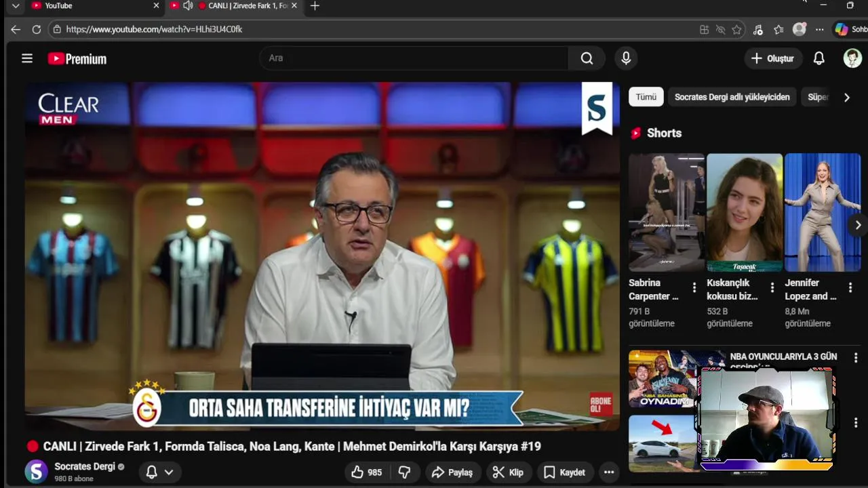Screen dimensions: 868x488
Task: Open subscription notification bell dropdown
Action: (160, 472)
